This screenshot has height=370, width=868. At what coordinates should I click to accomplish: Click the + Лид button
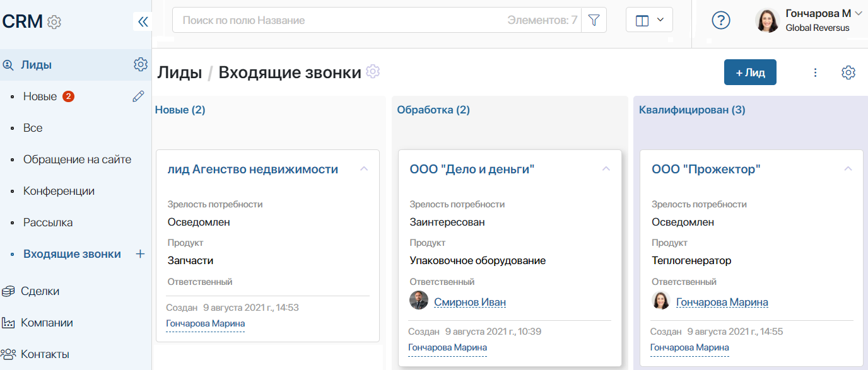(750, 72)
